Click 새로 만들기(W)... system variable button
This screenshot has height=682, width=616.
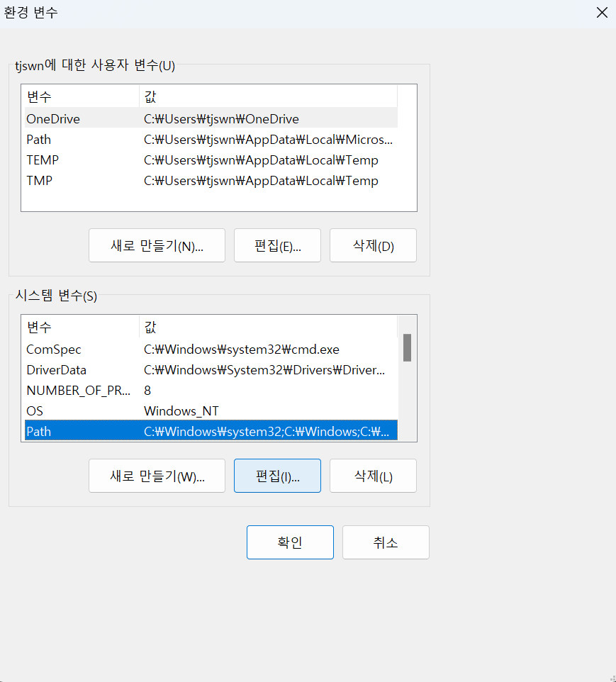point(157,476)
